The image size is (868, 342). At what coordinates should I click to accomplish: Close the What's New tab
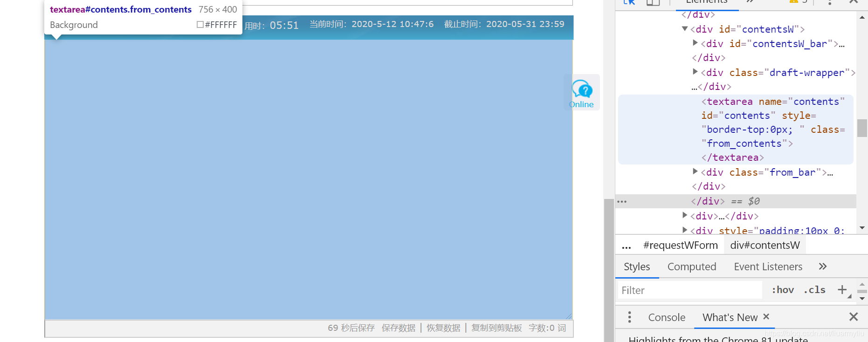coord(766,317)
